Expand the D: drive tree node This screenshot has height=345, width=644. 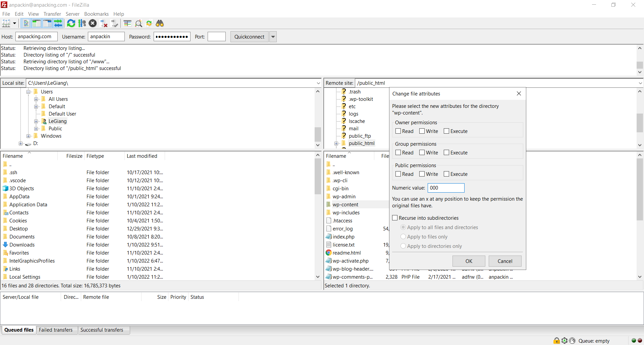pos(21,143)
